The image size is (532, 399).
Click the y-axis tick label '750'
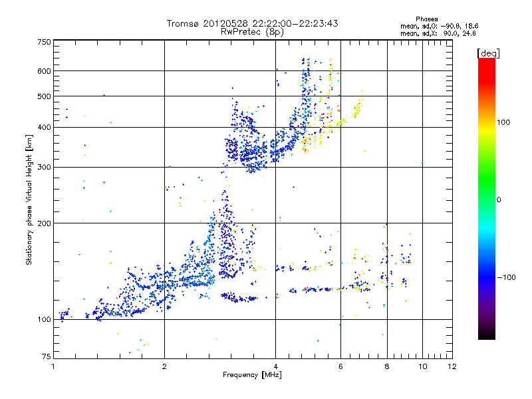(x=44, y=42)
